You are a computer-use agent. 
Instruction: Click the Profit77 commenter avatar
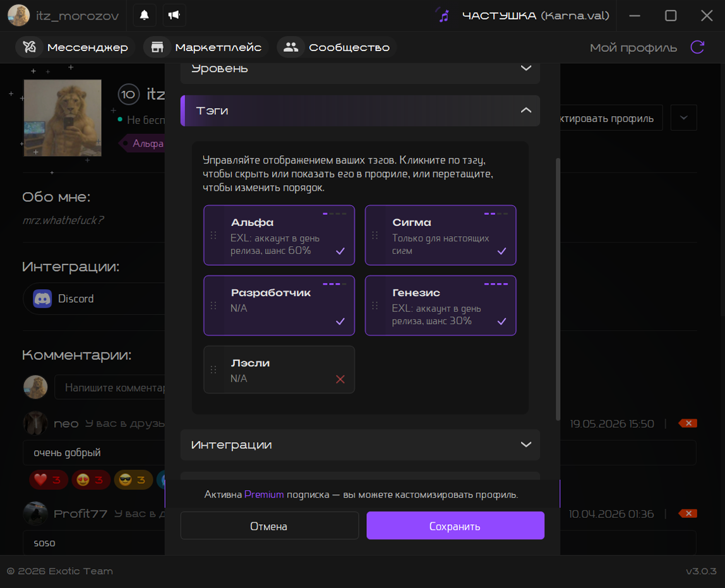(35, 513)
